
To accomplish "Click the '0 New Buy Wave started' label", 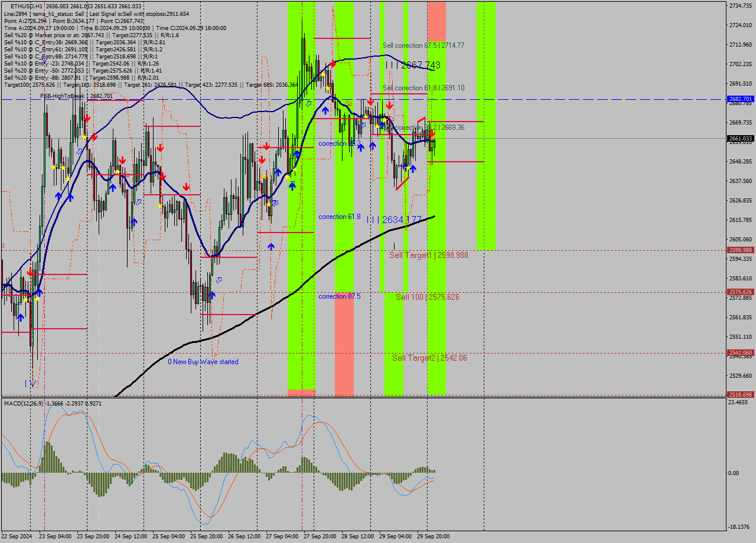I will pyautogui.click(x=204, y=361).
